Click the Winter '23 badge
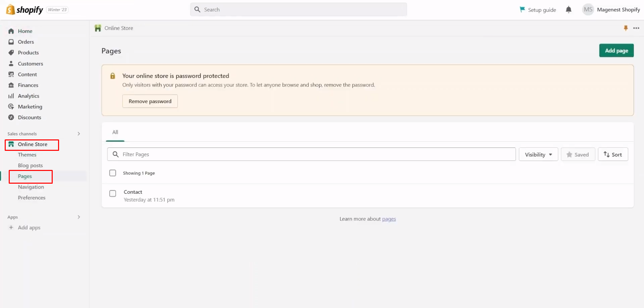The height and width of the screenshot is (308, 644). coord(57,10)
